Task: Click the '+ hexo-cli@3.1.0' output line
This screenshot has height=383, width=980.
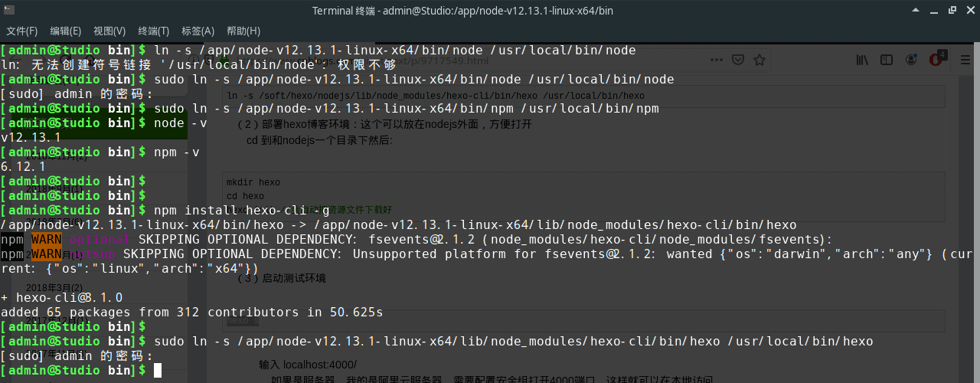Action: pyautogui.click(x=61, y=298)
